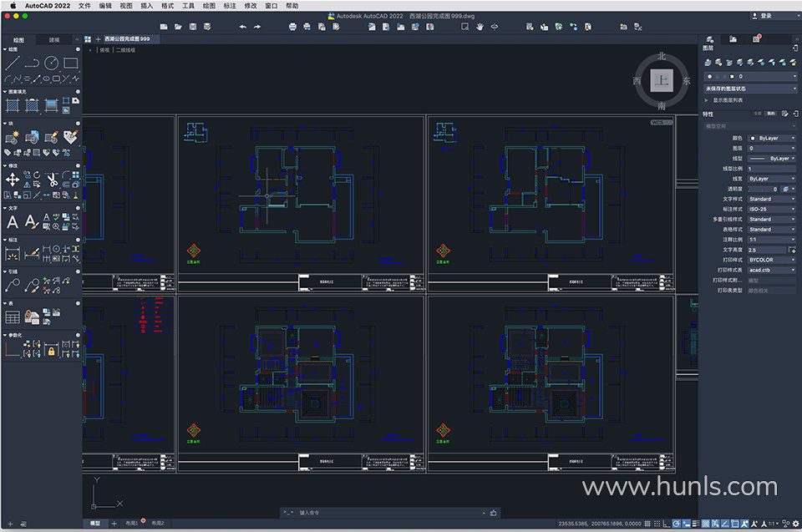Activate the Pan hand tool
This screenshot has width=802, height=532.
click(x=480, y=27)
